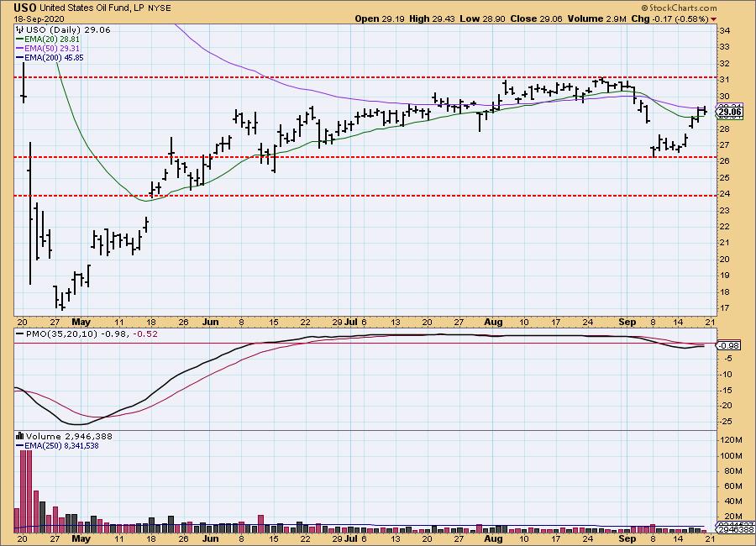Click the -25 label on the PMO axis
The height and width of the screenshot is (546, 756).
tap(726, 422)
